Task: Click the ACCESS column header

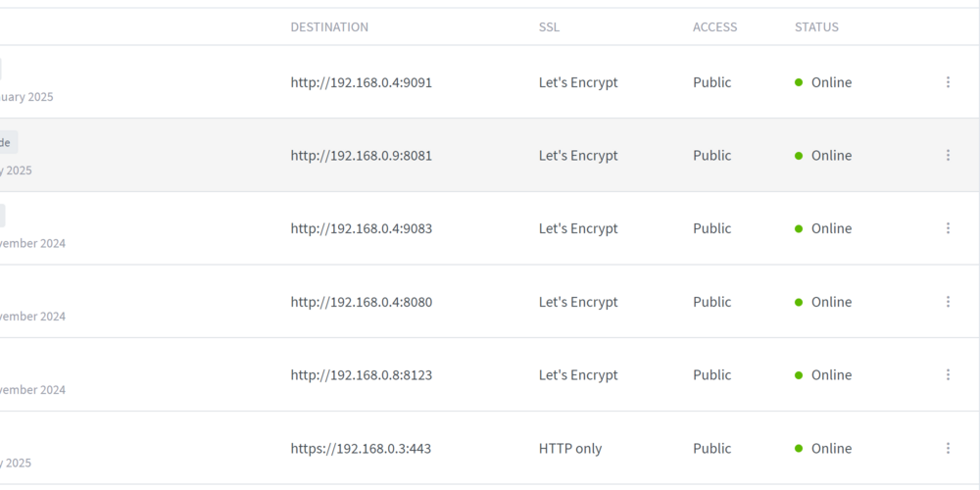Action: coord(715,26)
